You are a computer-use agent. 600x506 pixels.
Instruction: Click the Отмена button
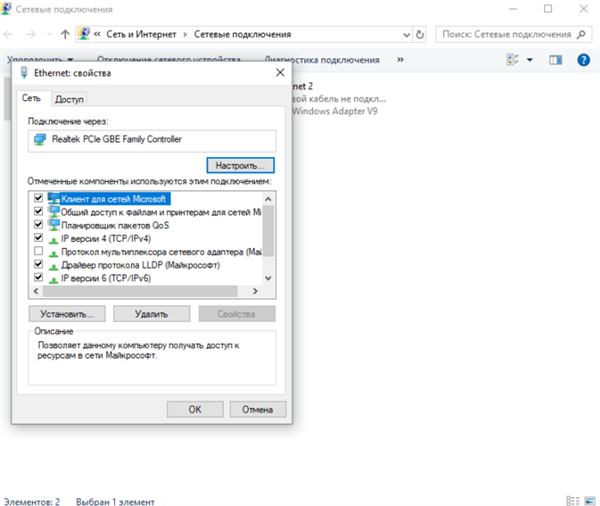(x=258, y=410)
